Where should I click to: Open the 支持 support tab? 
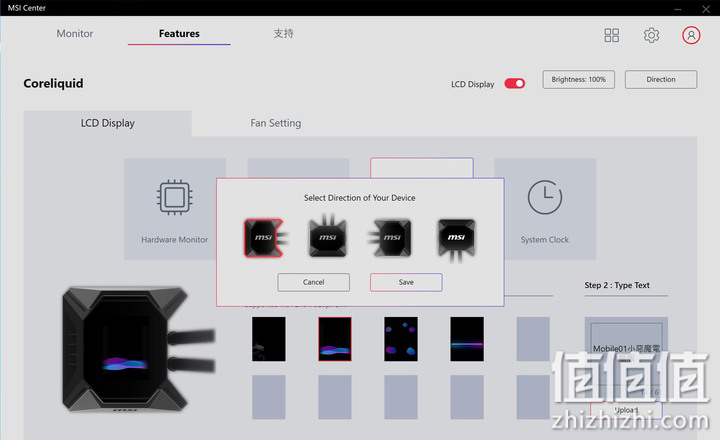283,34
